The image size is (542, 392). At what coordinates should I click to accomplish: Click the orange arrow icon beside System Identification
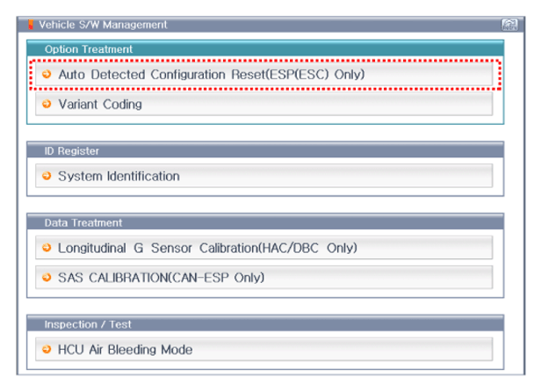click(x=47, y=176)
